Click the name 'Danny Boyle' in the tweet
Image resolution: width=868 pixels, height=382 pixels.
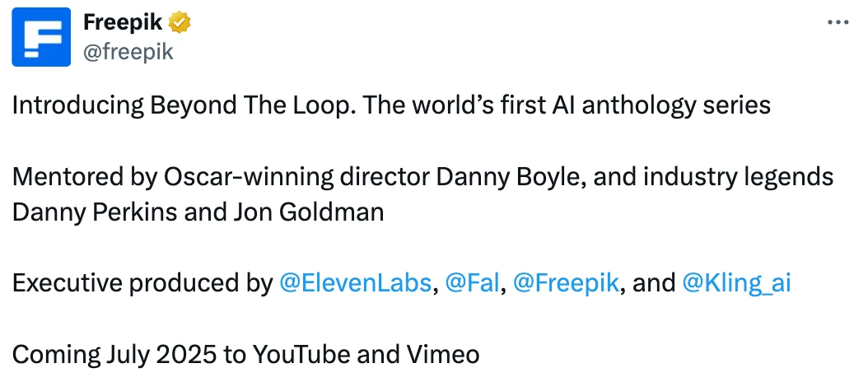pyautogui.click(x=506, y=177)
